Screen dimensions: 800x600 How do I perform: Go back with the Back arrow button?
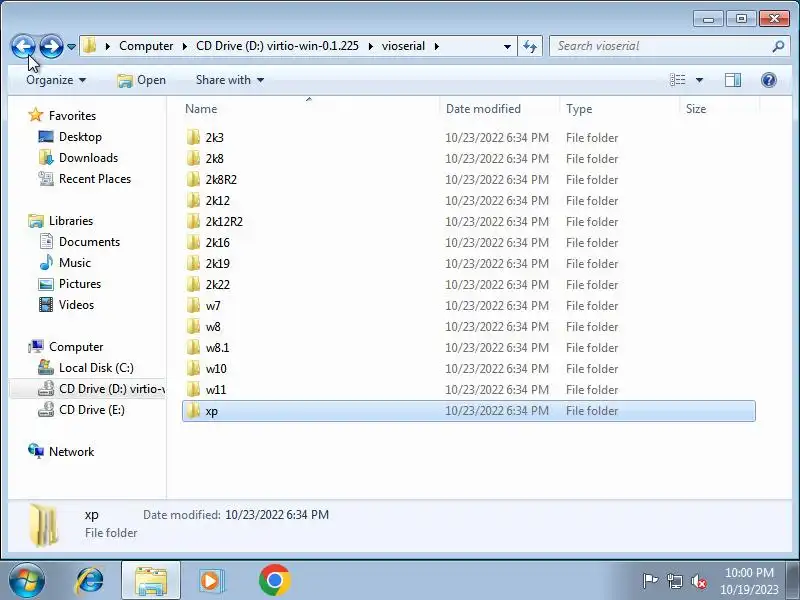23,46
